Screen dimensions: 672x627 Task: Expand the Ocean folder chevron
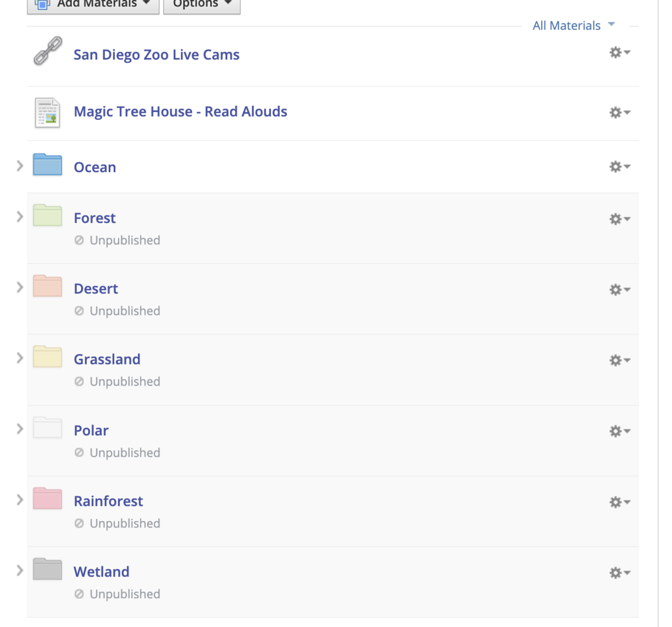pyautogui.click(x=20, y=166)
